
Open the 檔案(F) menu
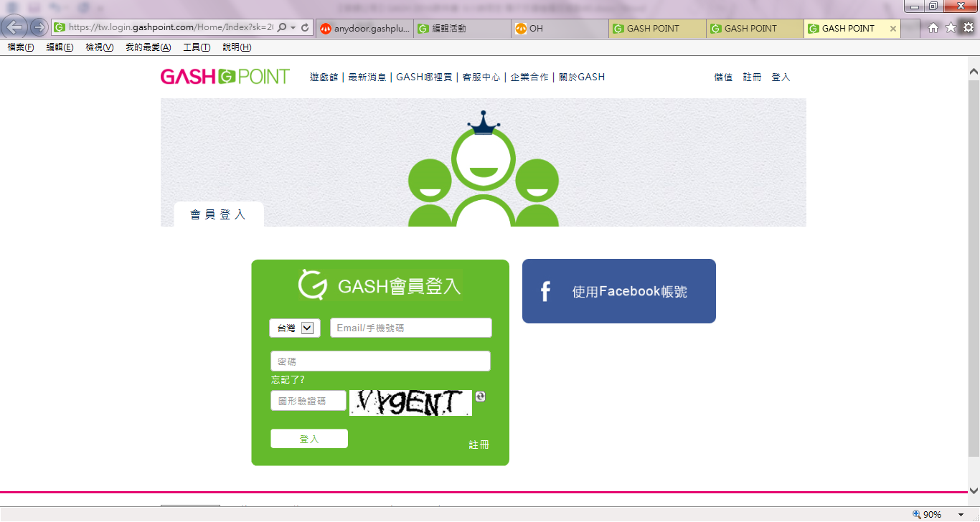[x=21, y=47]
